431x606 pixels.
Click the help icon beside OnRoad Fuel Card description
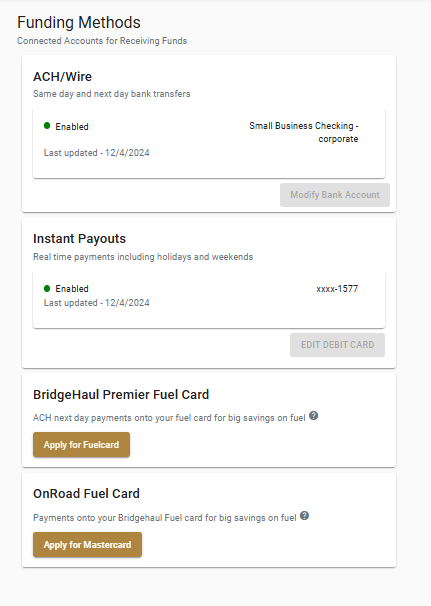pyautogui.click(x=305, y=516)
